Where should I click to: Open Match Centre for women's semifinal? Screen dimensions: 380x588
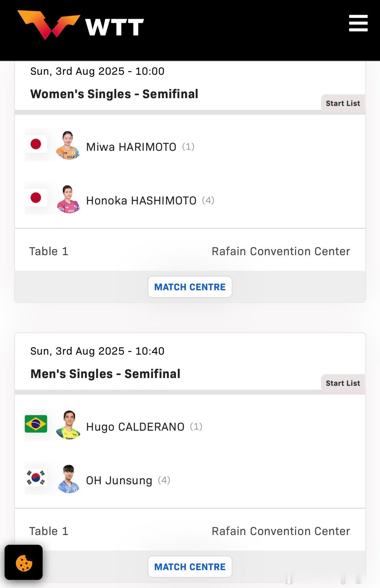pyautogui.click(x=190, y=287)
